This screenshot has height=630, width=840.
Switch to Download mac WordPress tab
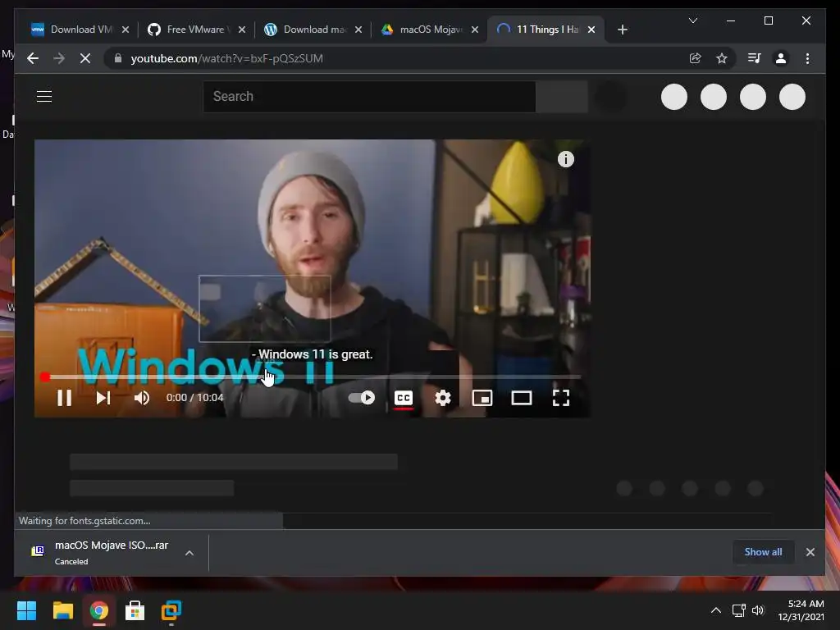pyautogui.click(x=313, y=30)
